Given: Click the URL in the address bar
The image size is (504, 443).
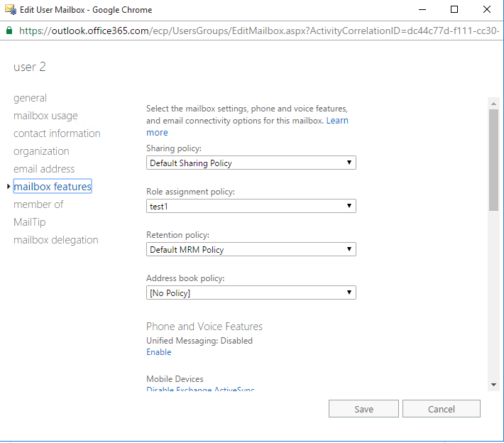Looking at the screenshot, I should [259, 31].
